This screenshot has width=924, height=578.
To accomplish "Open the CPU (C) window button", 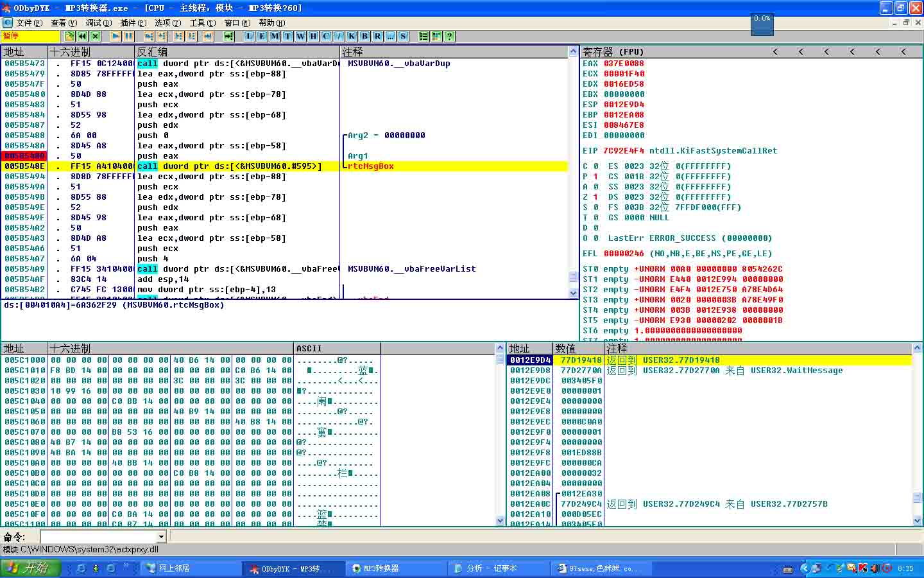I will point(326,37).
